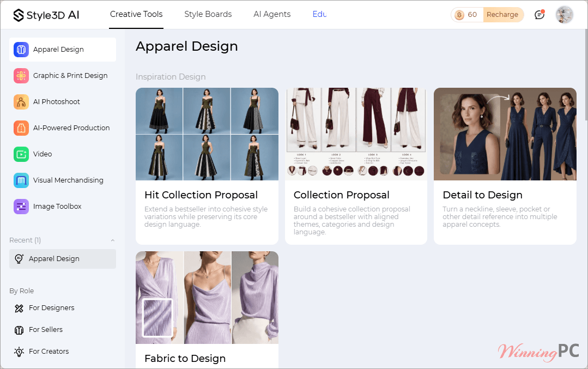Open the Edu tab
The image size is (588, 369).
point(319,14)
